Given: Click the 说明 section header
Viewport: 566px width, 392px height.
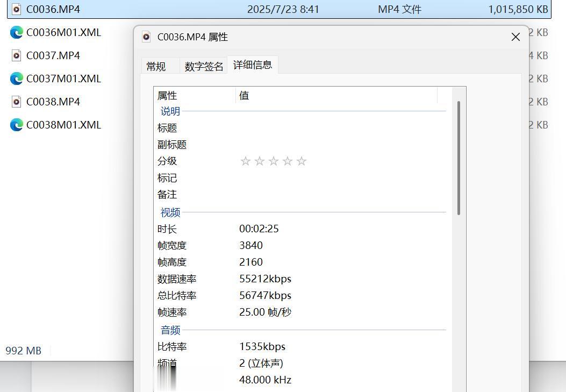Looking at the screenshot, I should tap(170, 111).
